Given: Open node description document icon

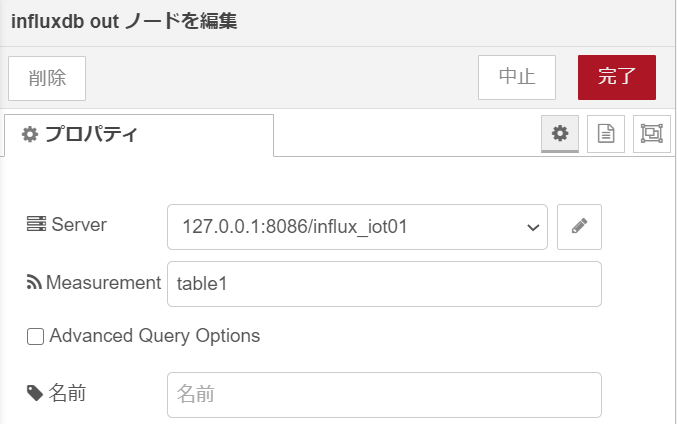Looking at the screenshot, I should 606,133.
